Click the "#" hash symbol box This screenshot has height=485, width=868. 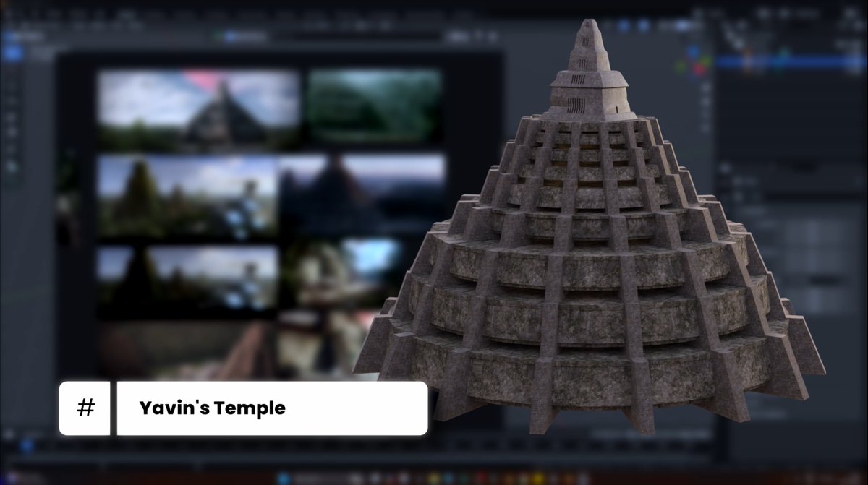click(x=85, y=408)
